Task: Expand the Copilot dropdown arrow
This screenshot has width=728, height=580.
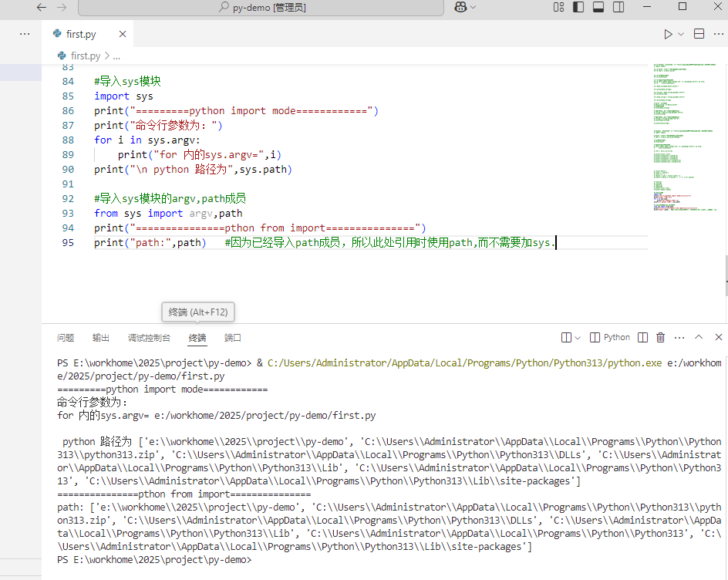Action: pyautogui.click(x=473, y=7)
